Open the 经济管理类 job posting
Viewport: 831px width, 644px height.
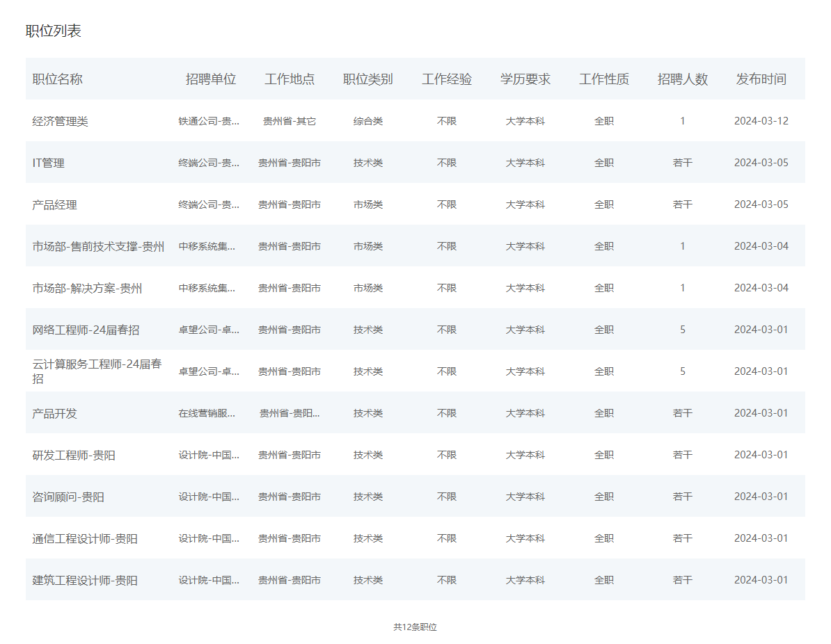tap(61, 121)
